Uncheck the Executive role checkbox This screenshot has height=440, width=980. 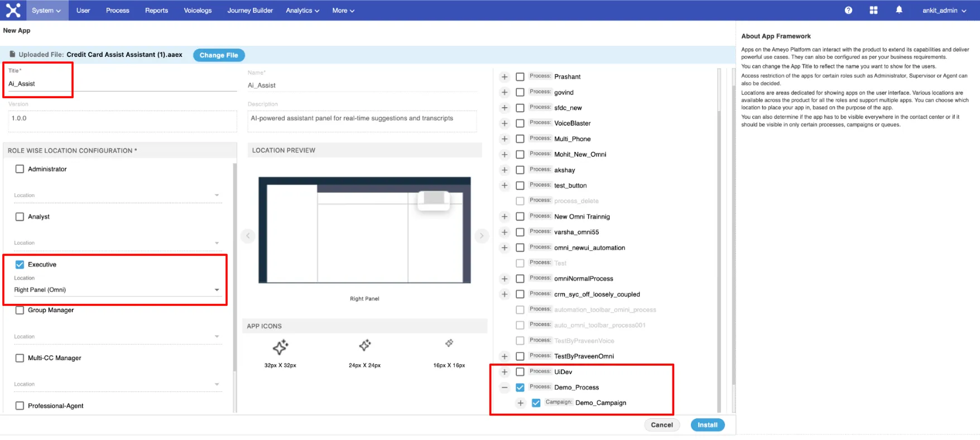[20, 265]
